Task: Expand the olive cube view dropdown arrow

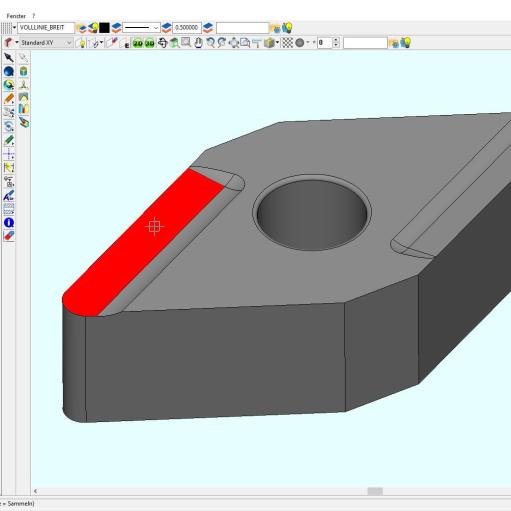Action: point(277,43)
